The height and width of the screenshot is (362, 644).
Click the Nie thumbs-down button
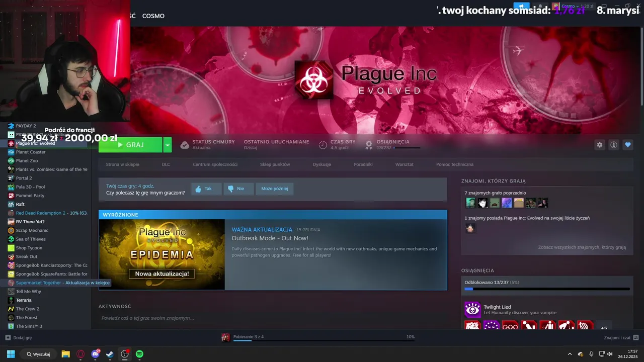point(238,189)
